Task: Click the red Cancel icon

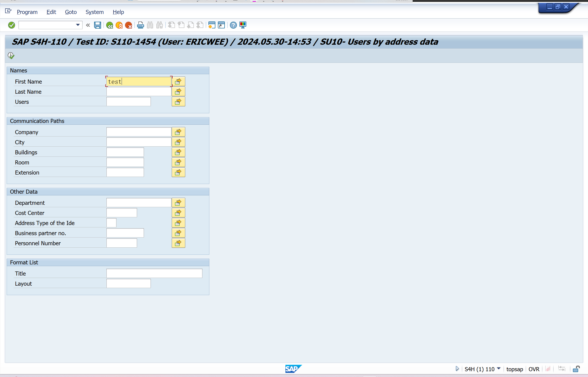Action: tap(129, 25)
